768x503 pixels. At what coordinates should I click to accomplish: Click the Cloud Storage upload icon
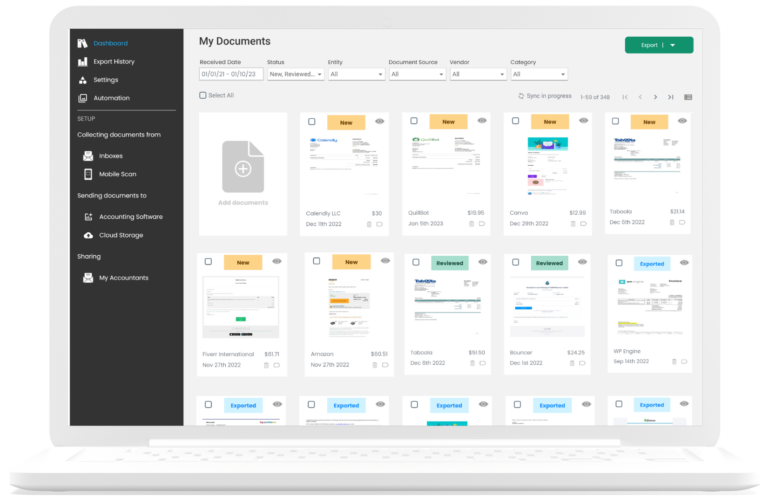88,235
